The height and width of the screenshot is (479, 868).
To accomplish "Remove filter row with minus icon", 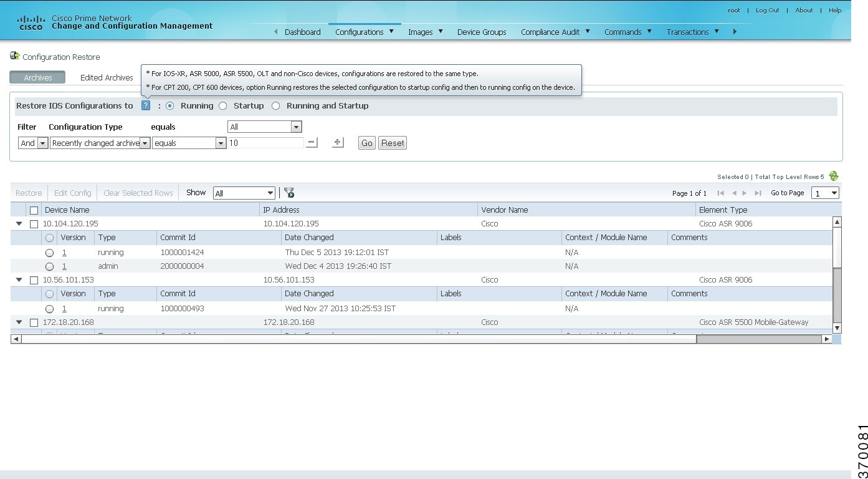I will (x=312, y=143).
